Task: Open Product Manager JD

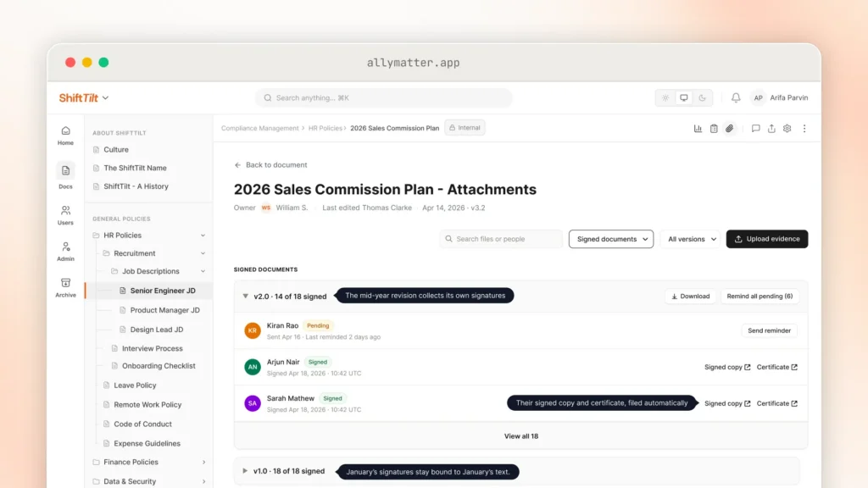Action: pos(165,310)
